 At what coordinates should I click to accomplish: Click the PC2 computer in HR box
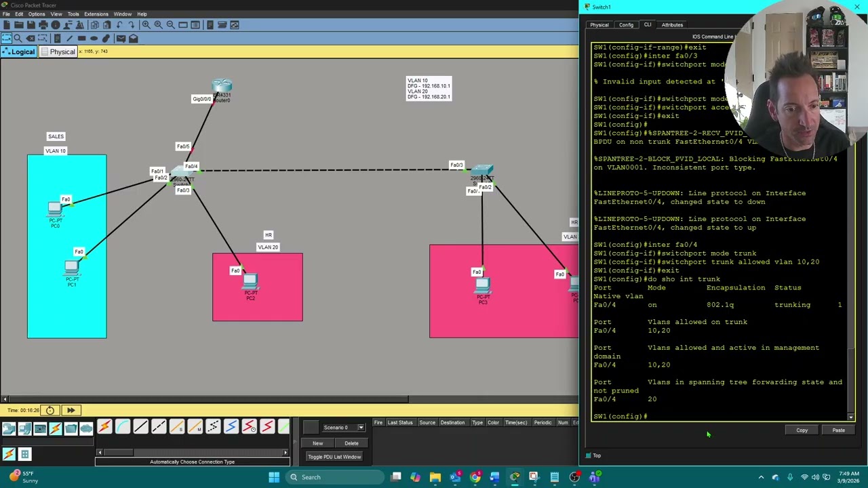(x=250, y=282)
